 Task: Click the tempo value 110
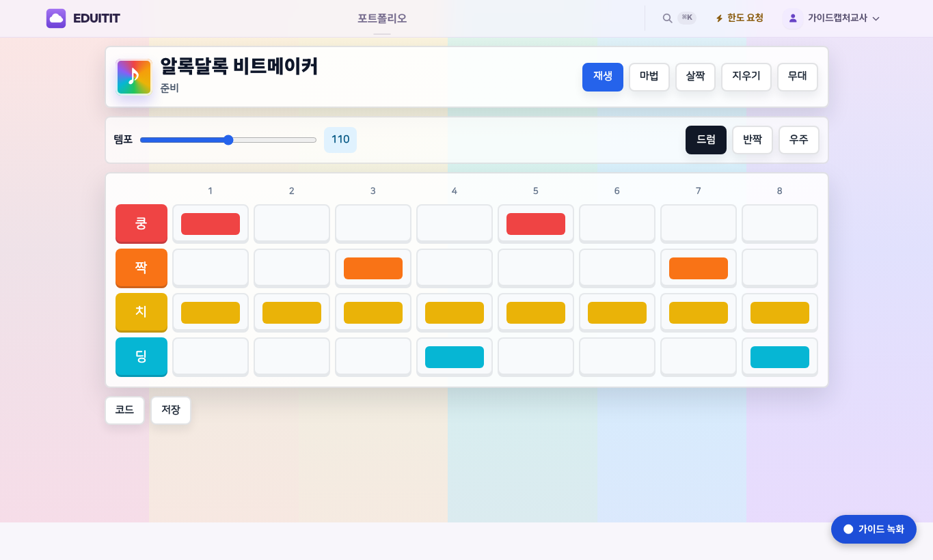tap(340, 140)
